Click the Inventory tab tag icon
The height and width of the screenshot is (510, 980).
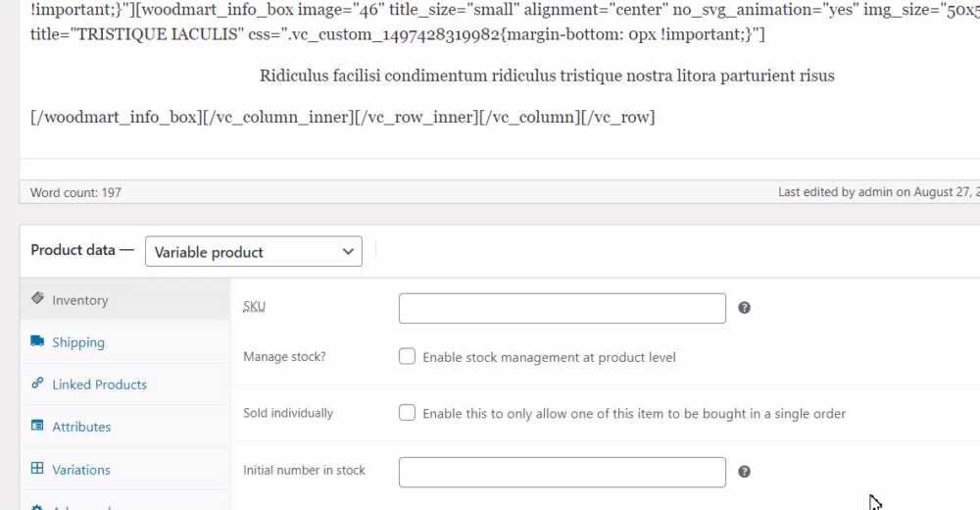[x=37, y=298]
